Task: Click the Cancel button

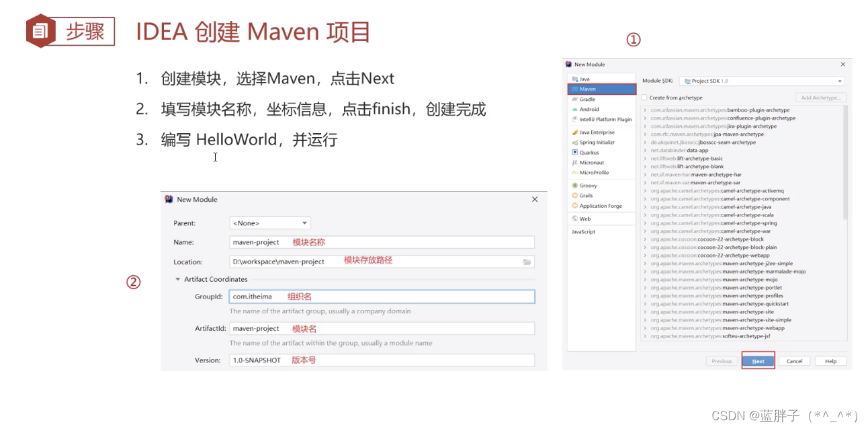Action: point(794,361)
